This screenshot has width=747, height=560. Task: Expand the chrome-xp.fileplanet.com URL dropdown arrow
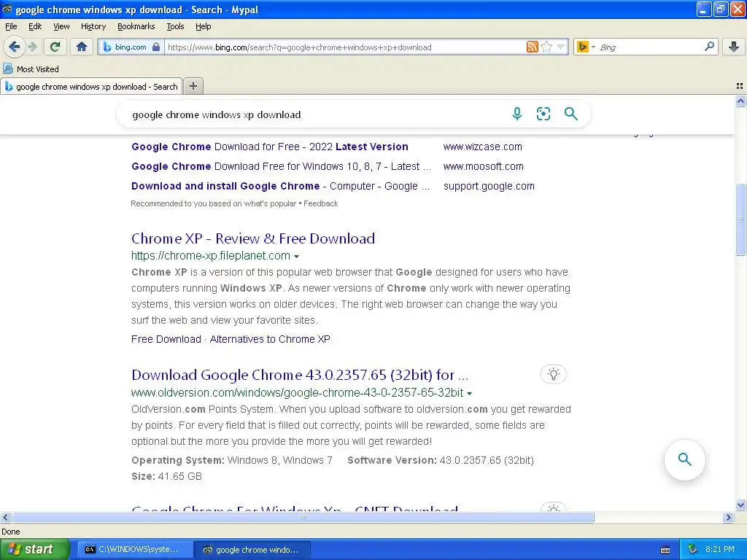click(x=296, y=256)
